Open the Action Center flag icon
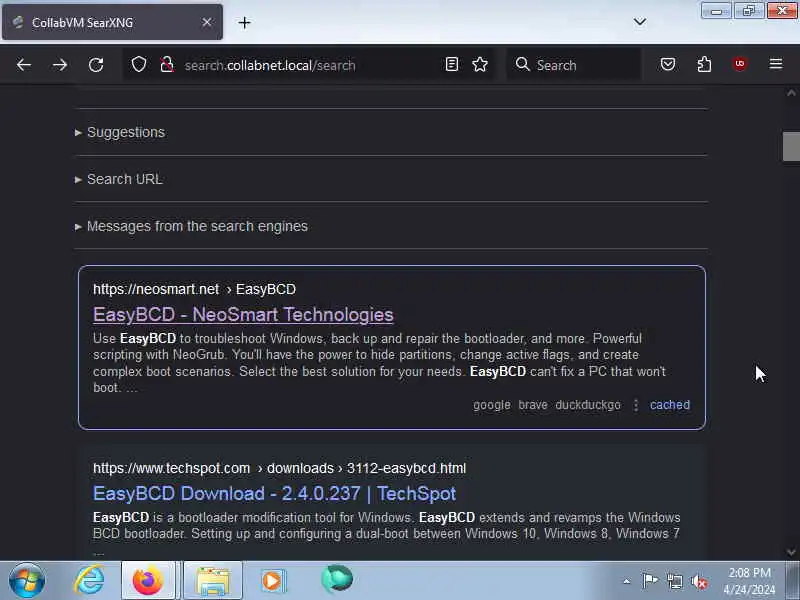The height and width of the screenshot is (600, 800). (650, 581)
